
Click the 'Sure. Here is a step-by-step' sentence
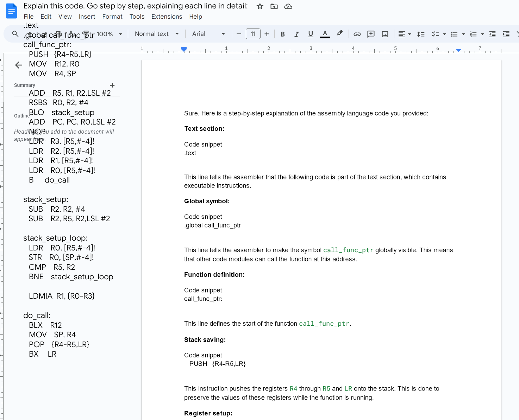tap(306, 113)
